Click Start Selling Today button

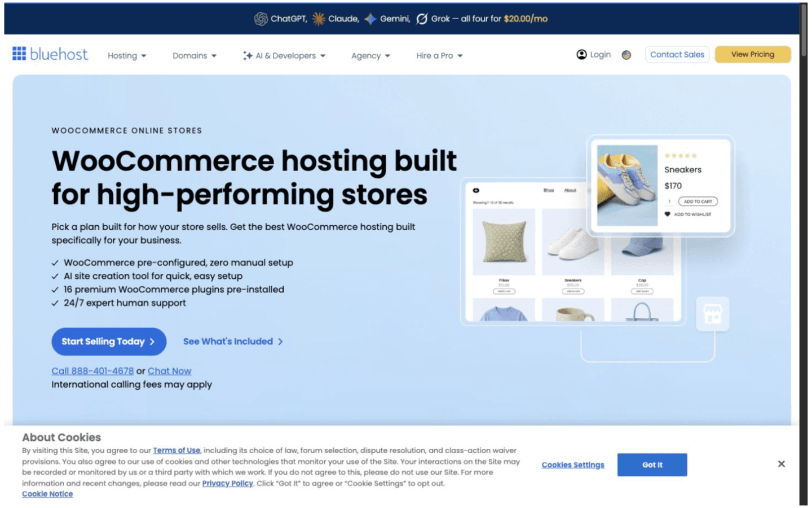click(109, 341)
